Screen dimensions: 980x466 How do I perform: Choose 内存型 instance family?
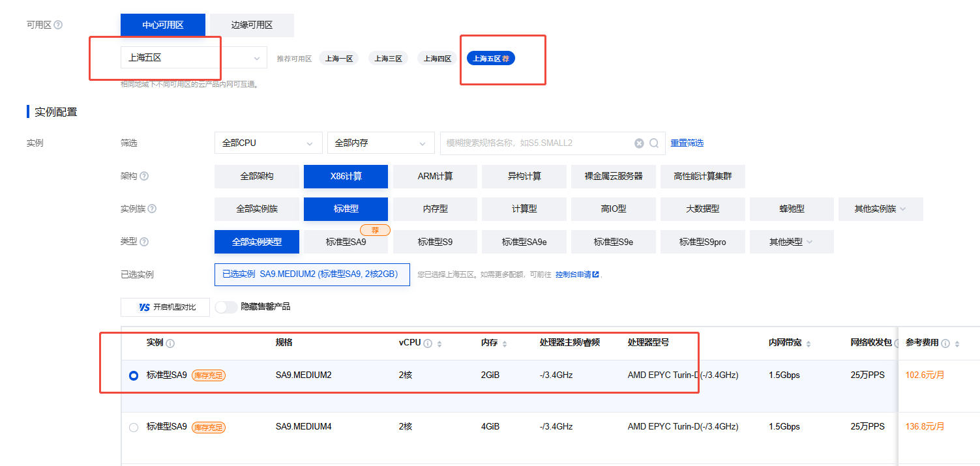coord(435,209)
